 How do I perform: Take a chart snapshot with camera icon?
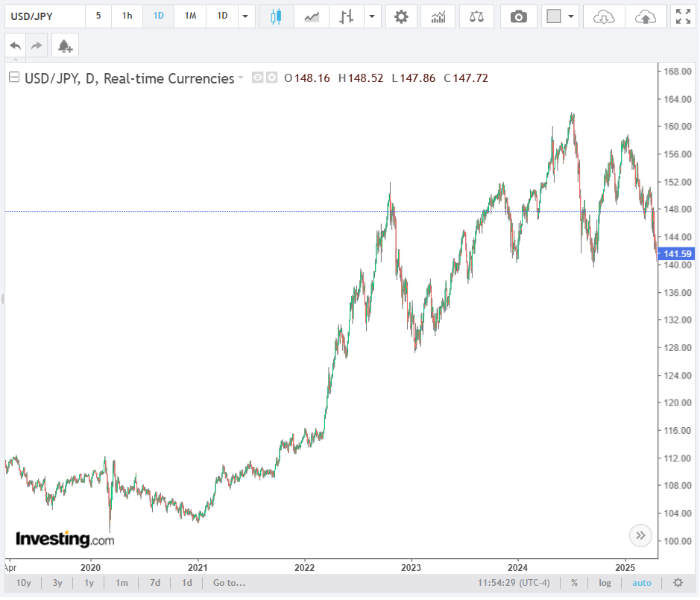518,17
